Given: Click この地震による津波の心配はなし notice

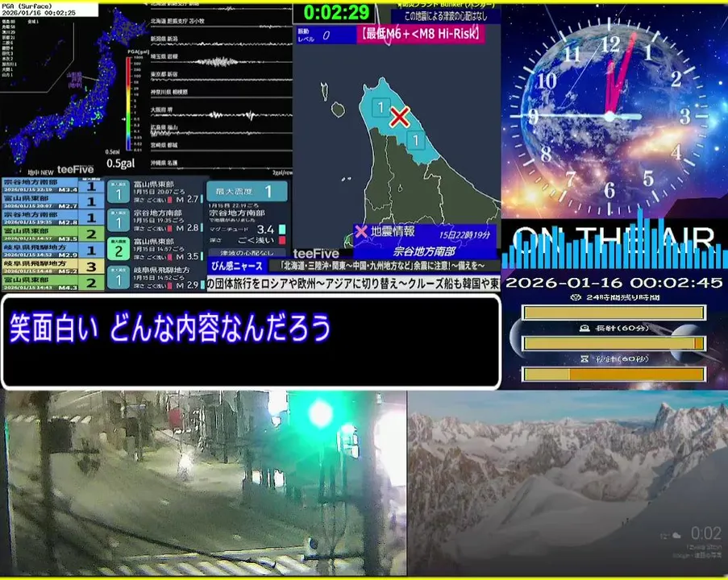Looking at the screenshot, I should [446, 16].
